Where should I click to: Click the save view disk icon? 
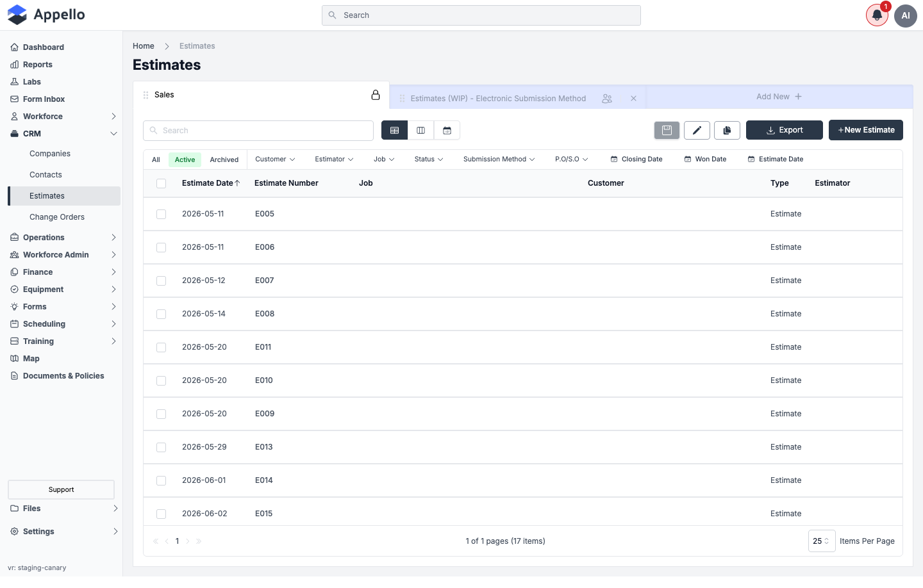(x=667, y=130)
